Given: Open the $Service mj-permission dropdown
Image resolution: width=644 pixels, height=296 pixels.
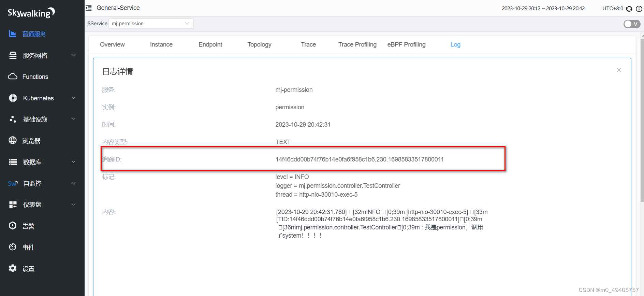Looking at the screenshot, I should (151, 24).
